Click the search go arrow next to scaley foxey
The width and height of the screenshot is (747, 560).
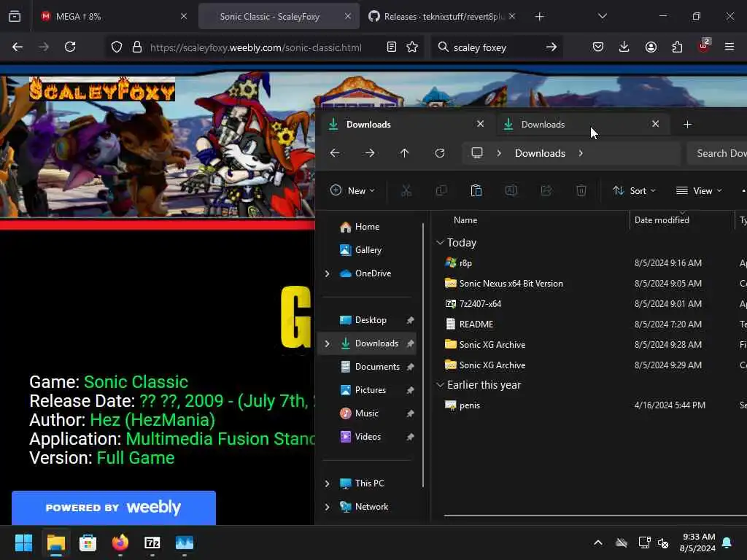pyautogui.click(x=551, y=47)
